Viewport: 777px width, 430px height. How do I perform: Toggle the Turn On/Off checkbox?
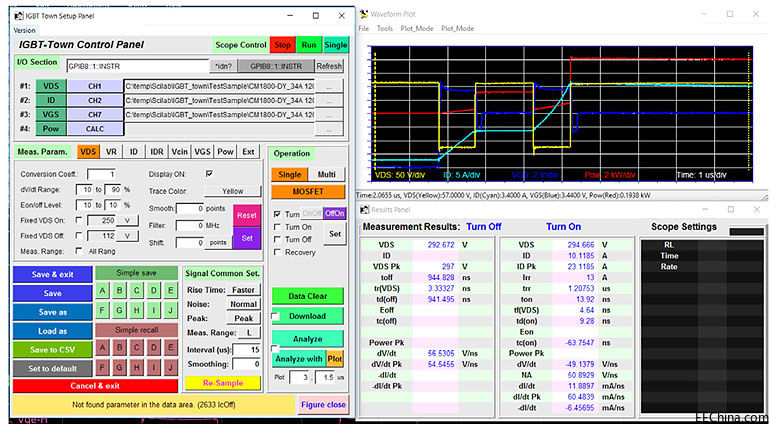click(x=278, y=214)
